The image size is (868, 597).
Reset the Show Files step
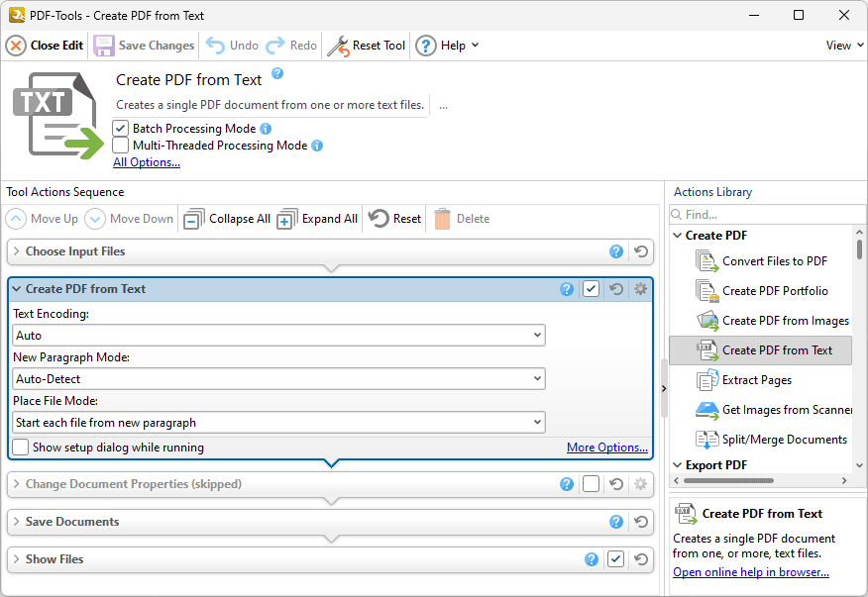(x=641, y=559)
